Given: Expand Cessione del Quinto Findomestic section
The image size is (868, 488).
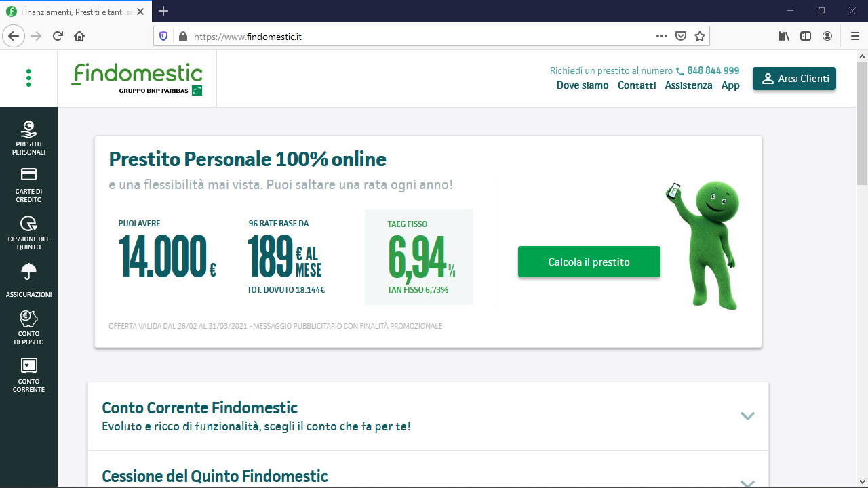Looking at the screenshot, I should 428,469.
